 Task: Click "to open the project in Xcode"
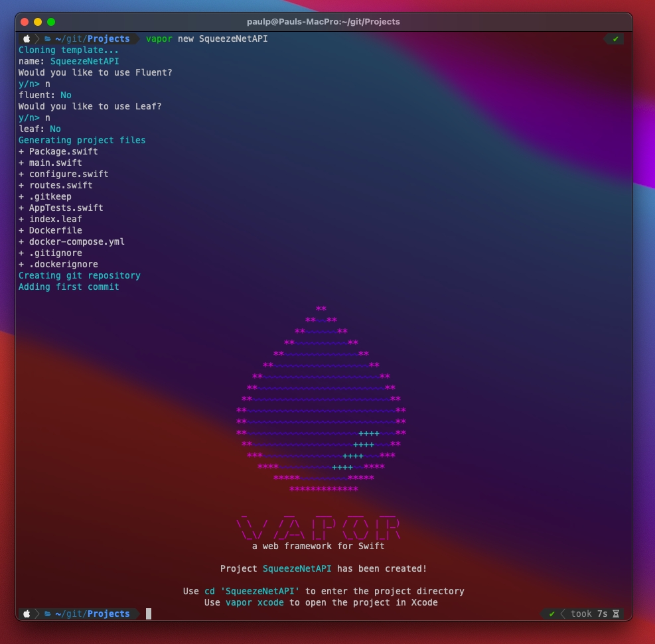click(x=364, y=603)
